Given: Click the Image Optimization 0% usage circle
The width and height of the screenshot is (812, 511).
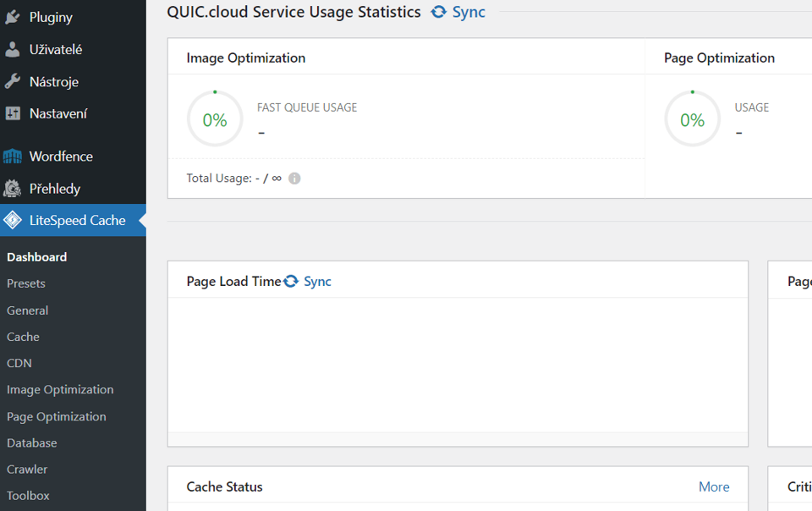Looking at the screenshot, I should [x=215, y=119].
